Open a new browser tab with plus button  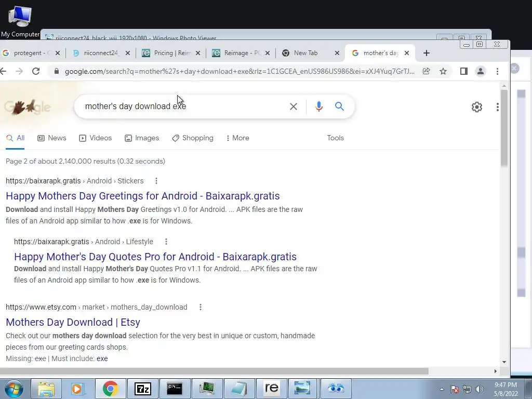pos(427,53)
